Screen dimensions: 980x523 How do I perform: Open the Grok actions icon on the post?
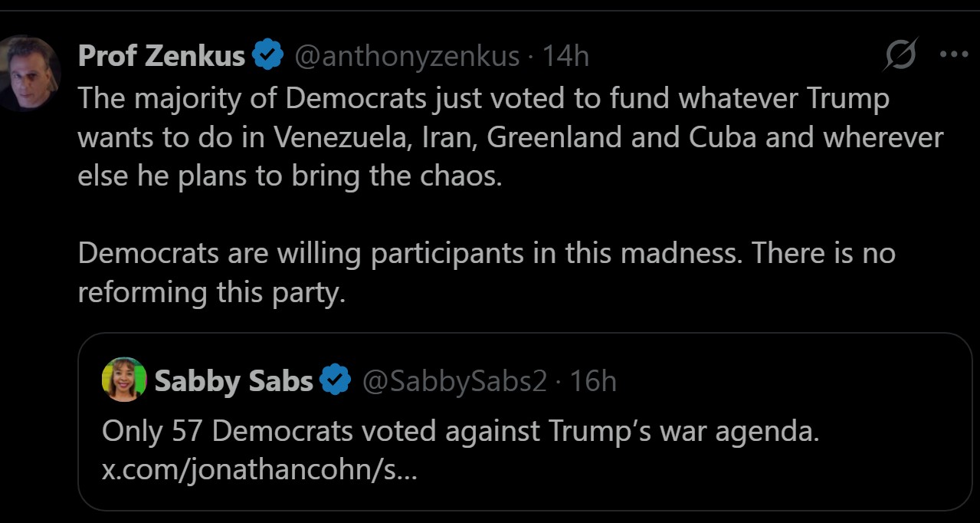point(900,55)
